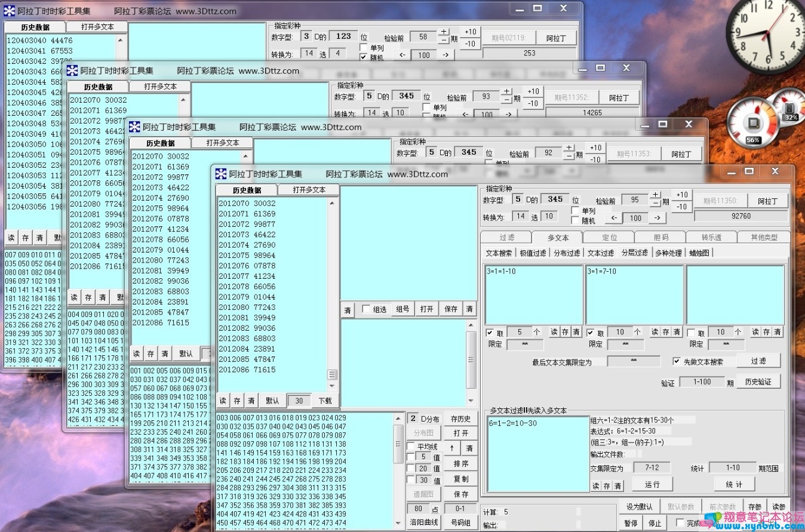Open the 蜡烛图 sub-tab
Screen dimensions: 805x532
tap(699, 253)
